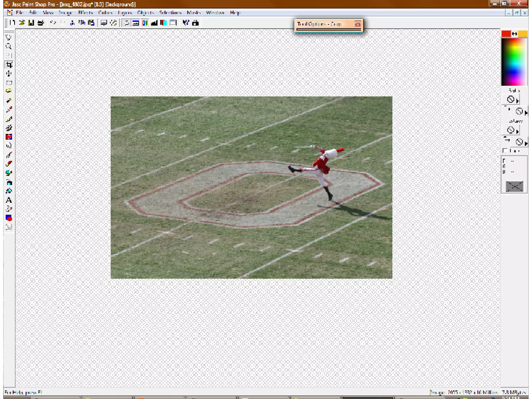The width and height of the screenshot is (532, 399).
Task: Toggle the Lock checkbox in color palette
Action: point(505,151)
